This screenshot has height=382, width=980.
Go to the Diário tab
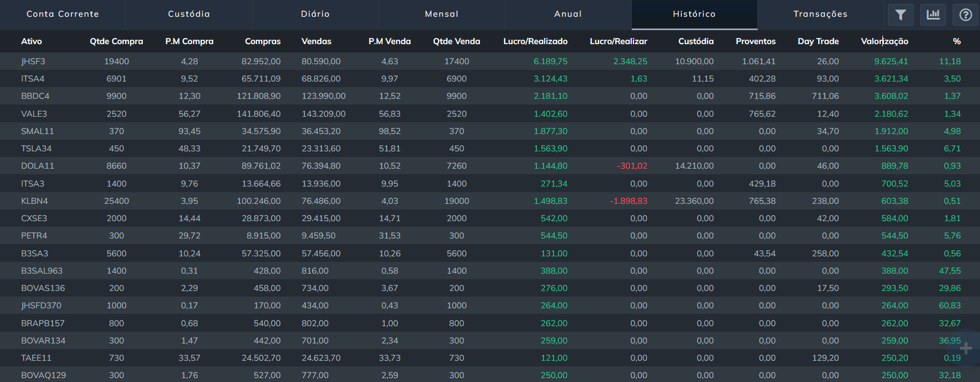tap(315, 14)
